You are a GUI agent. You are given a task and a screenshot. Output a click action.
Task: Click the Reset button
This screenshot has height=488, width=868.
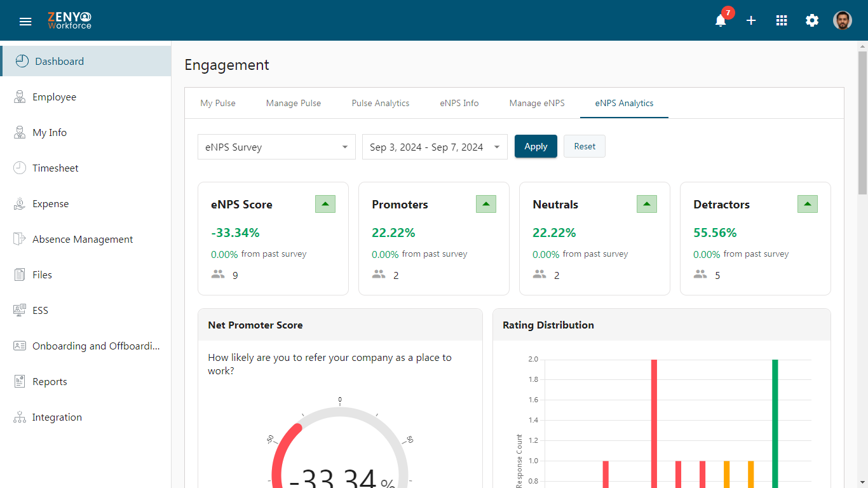(585, 146)
